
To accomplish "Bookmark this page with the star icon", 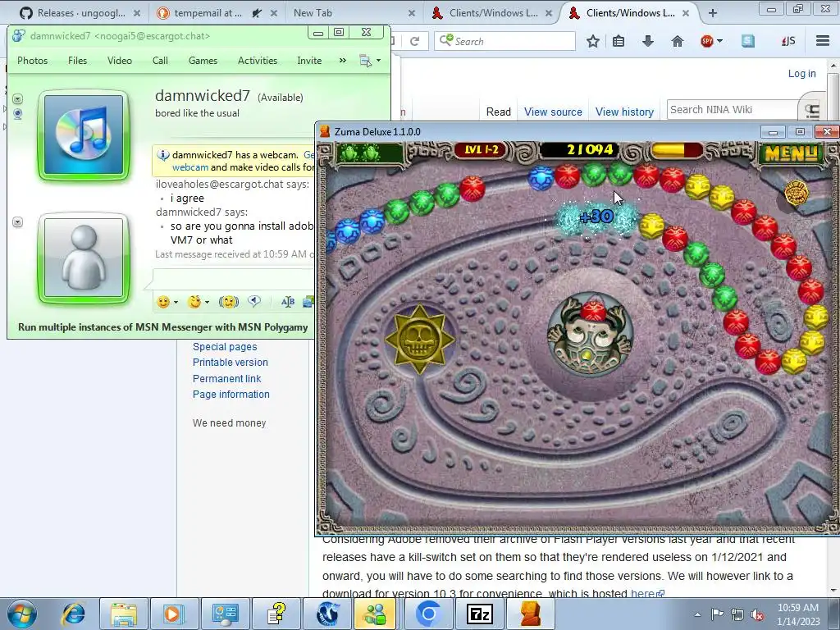I will click(x=592, y=41).
